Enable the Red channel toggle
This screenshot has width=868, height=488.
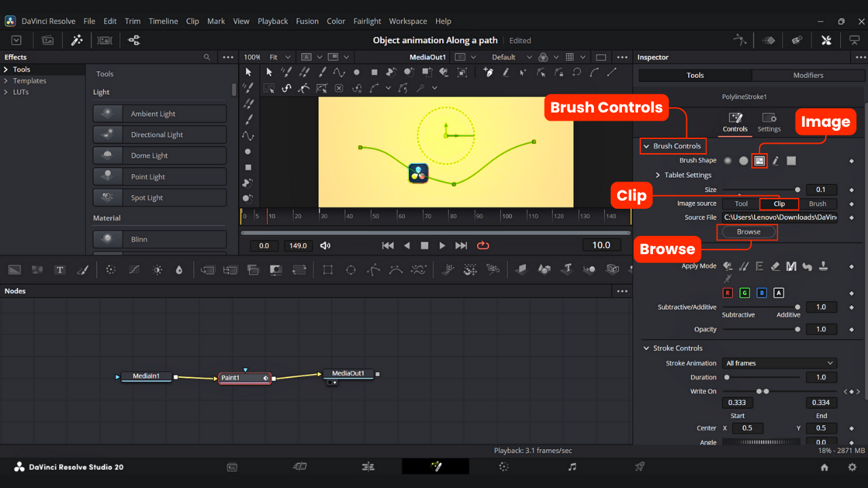click(x=728, y=293)
